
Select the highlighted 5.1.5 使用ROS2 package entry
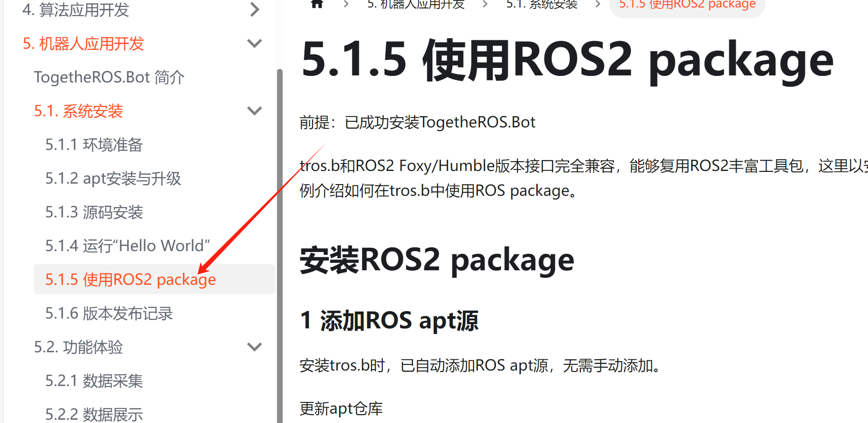130,279
